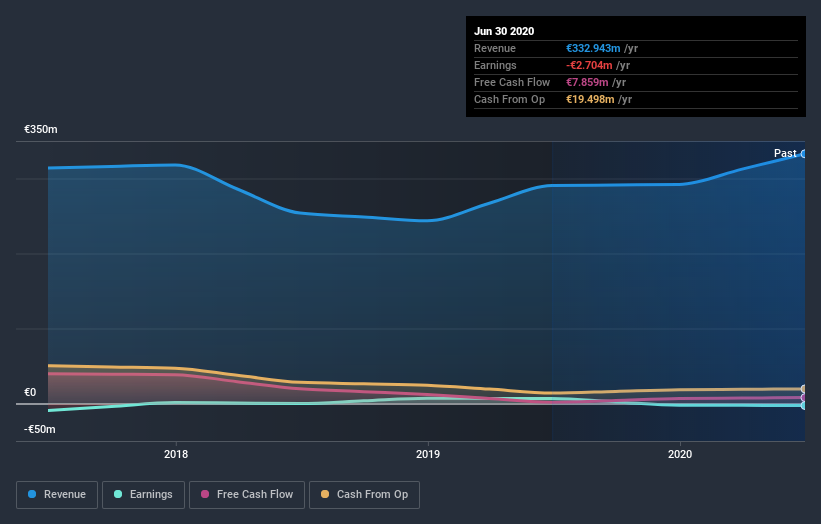821x524 pixels.
Task: Toggle the Revenue legend button
Action: tap(57, 495)
